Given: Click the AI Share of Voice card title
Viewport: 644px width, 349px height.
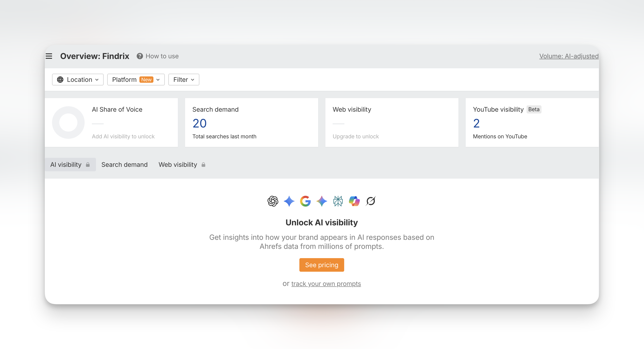Looking at the screenshot, I should pos(117,109).
